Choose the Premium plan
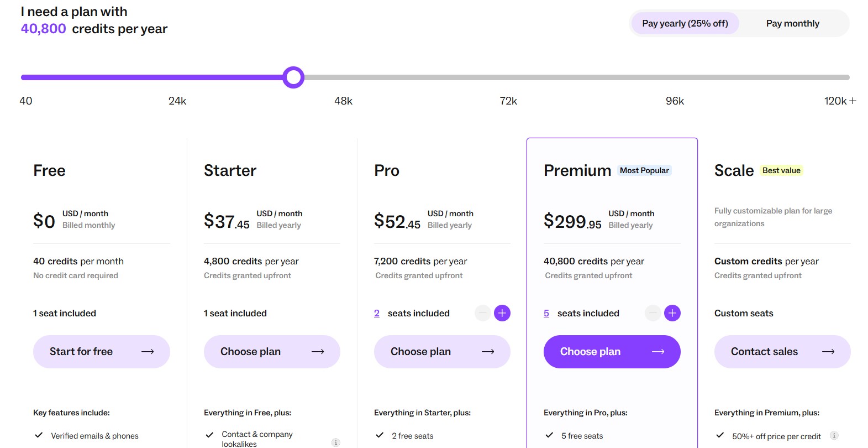This screenshot has width=868, height=448. pos(612,351)
